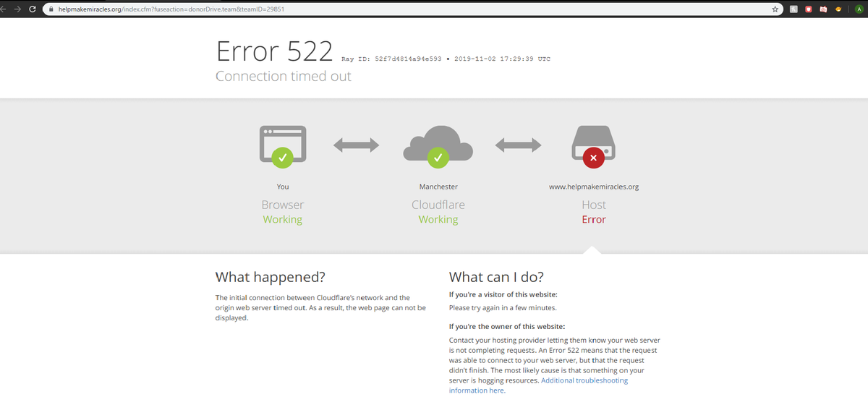868x397 pixels.
Task: Open the green A profile avatar
Action: pyautogui.click(x=858, y=9)
